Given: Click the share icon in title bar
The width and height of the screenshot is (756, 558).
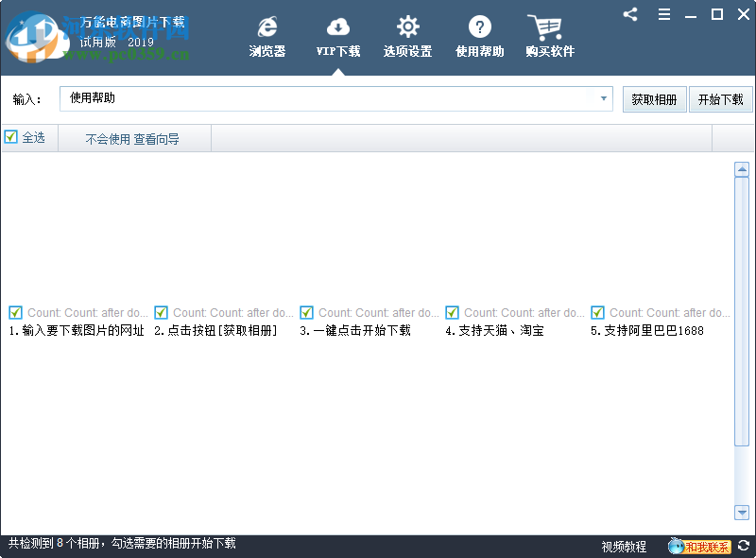Looking at the screenshot, I should point(630,14).
